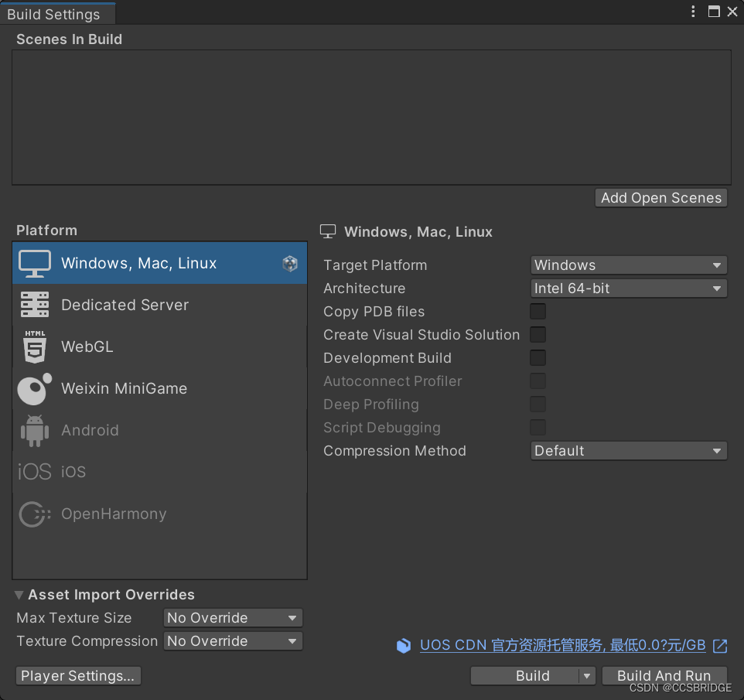The height and width of the screenshot is (700, 744).
Task: Click the WebGL HTML5 icon
Action: [35, 347]
